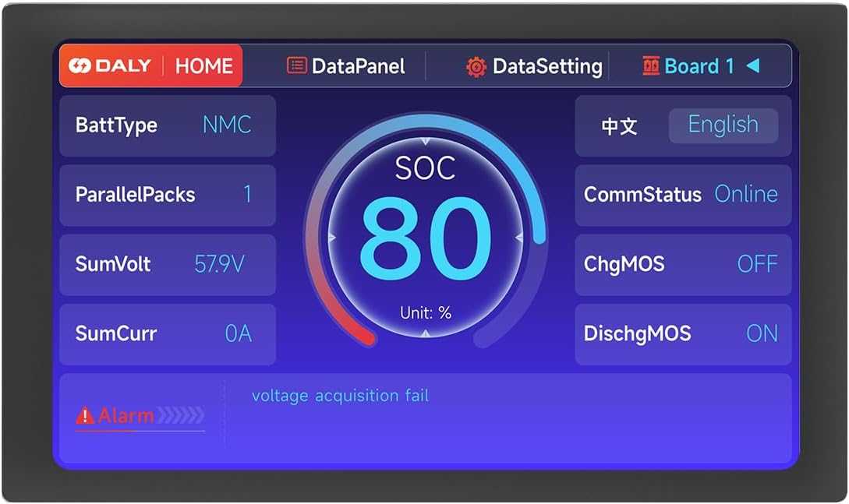Screen dimensions: 849x504
Task: Open the DataPanel tab
Action: (x=358, y=67)
